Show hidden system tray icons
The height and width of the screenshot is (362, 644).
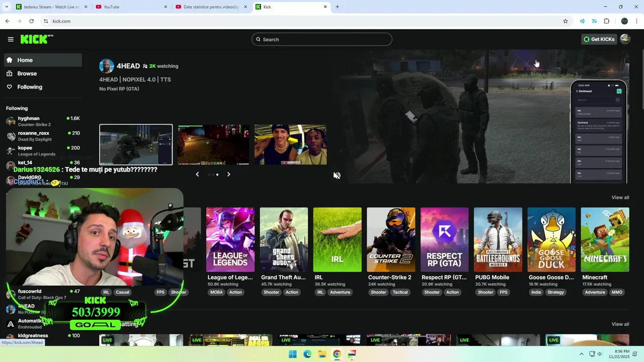point(581,354)
